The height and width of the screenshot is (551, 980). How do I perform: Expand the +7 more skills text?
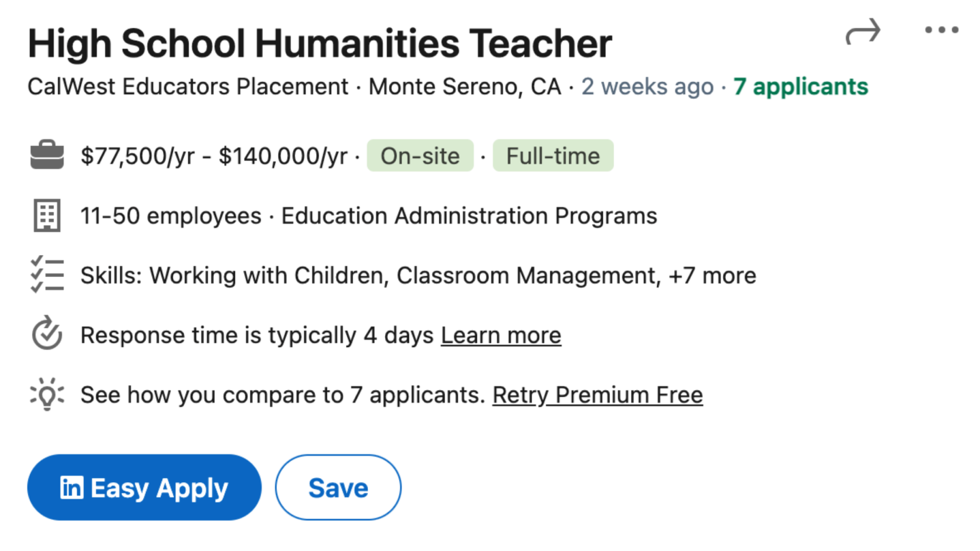pos(713,275)
